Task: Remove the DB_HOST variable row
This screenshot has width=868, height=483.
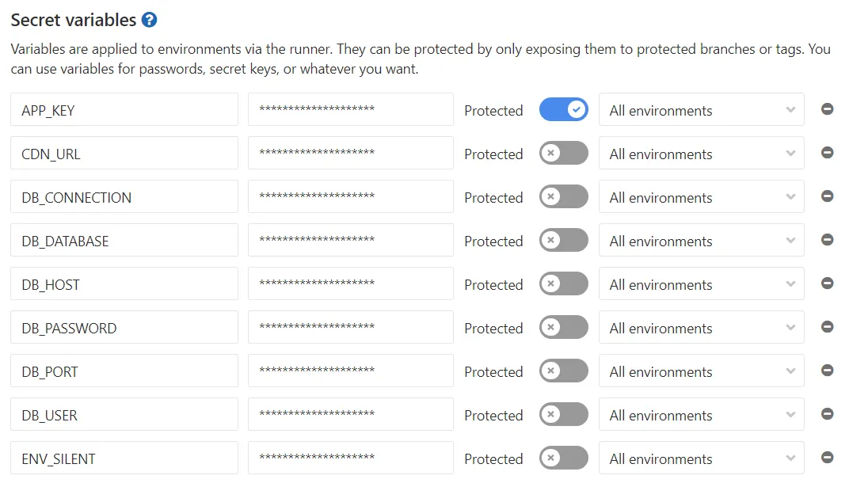Action: click(827, 283)
